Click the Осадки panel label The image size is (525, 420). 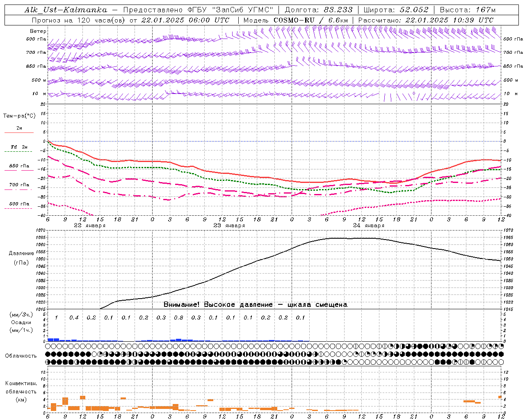pyautogui.click(x=21, y=322)
